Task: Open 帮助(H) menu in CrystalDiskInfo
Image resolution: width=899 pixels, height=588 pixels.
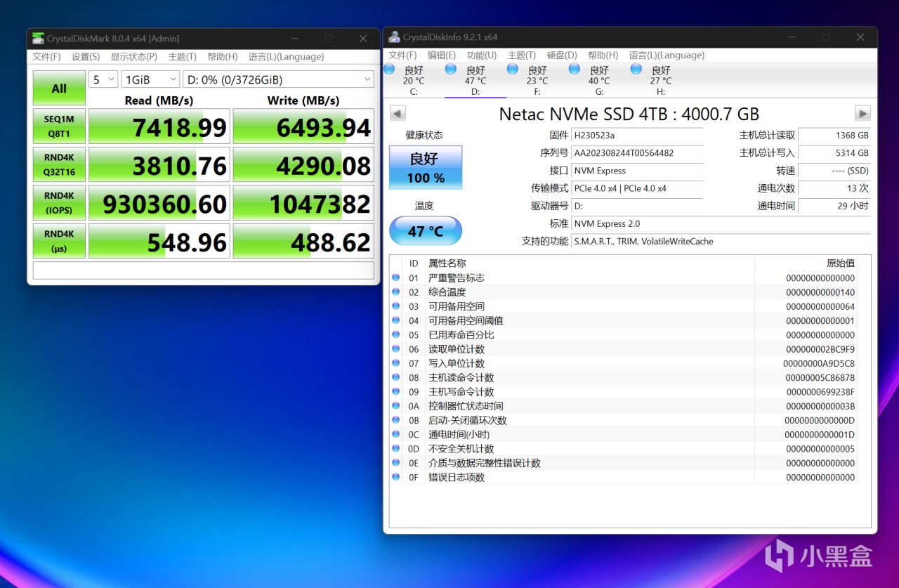Action: tap(603, 55)
